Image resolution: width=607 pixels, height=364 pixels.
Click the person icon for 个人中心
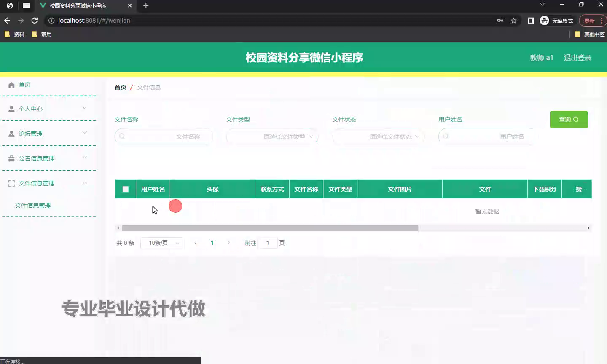coord(11,109)
